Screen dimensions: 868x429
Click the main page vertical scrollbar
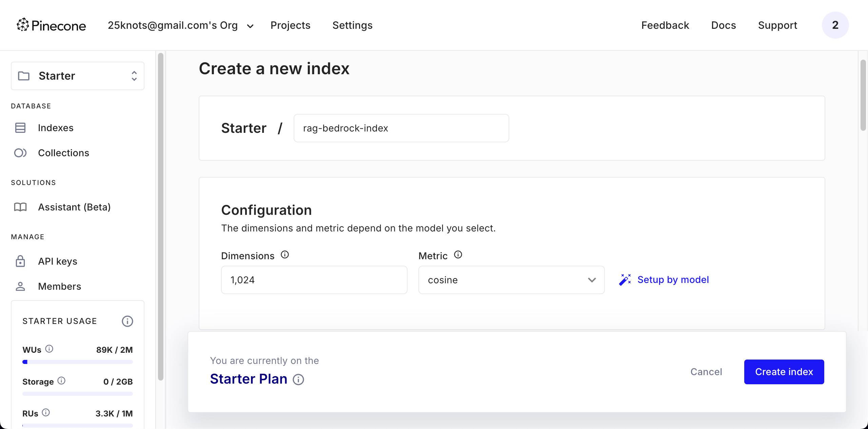(863, 95)
